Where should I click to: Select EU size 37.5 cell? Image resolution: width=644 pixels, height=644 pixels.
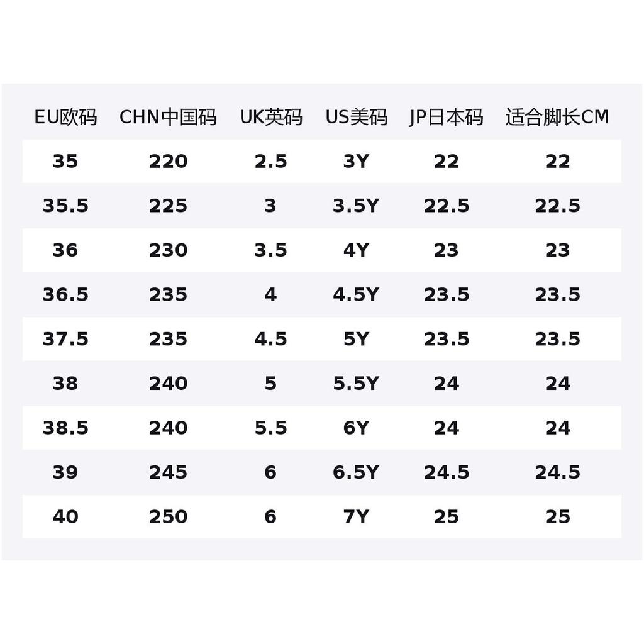click(x=65, y=339)
